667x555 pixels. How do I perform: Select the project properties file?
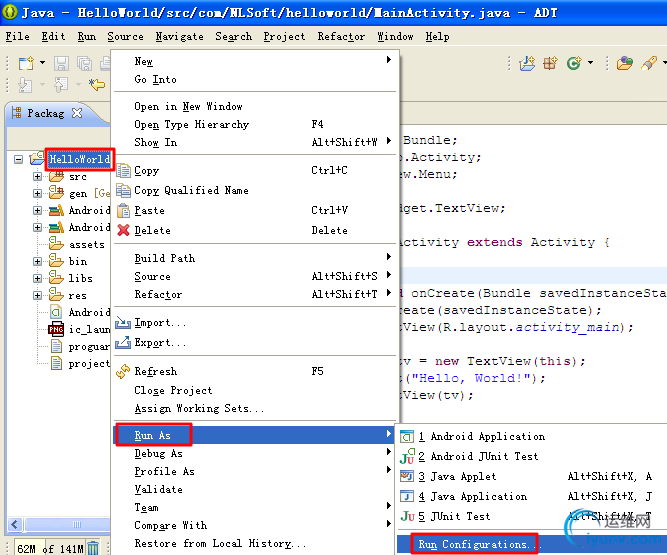(89, 364)
